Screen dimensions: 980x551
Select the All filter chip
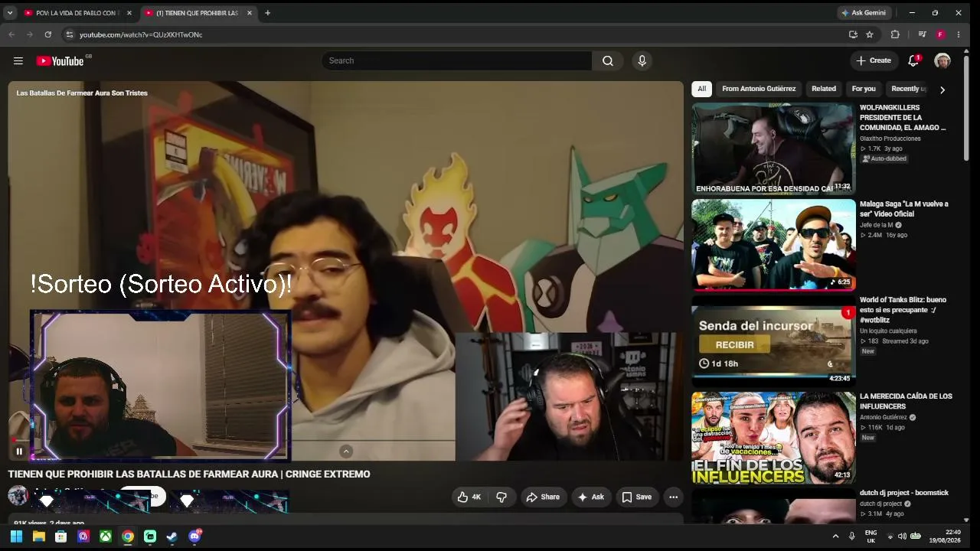coord(701,89)
